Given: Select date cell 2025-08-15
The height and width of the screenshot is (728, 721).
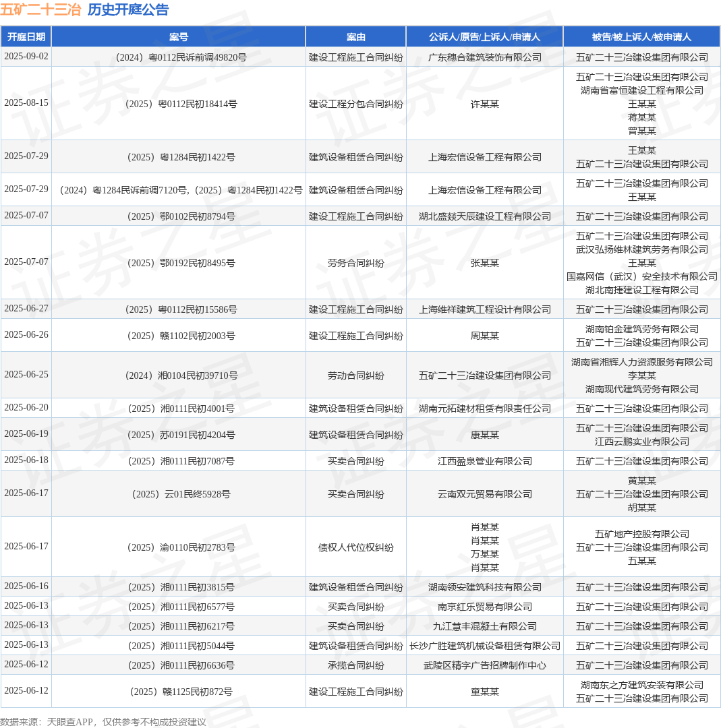Looking at the screenshot, I should click(x=26, y=102).
